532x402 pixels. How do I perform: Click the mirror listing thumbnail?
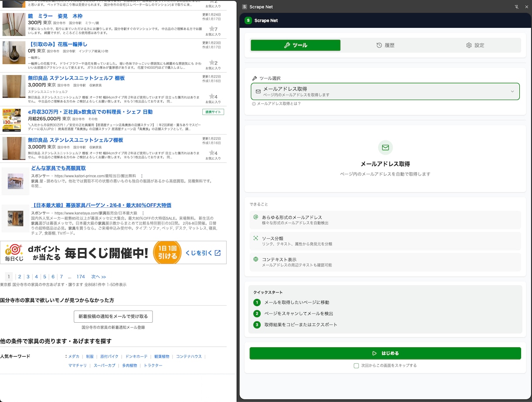[x=14, y=24]
